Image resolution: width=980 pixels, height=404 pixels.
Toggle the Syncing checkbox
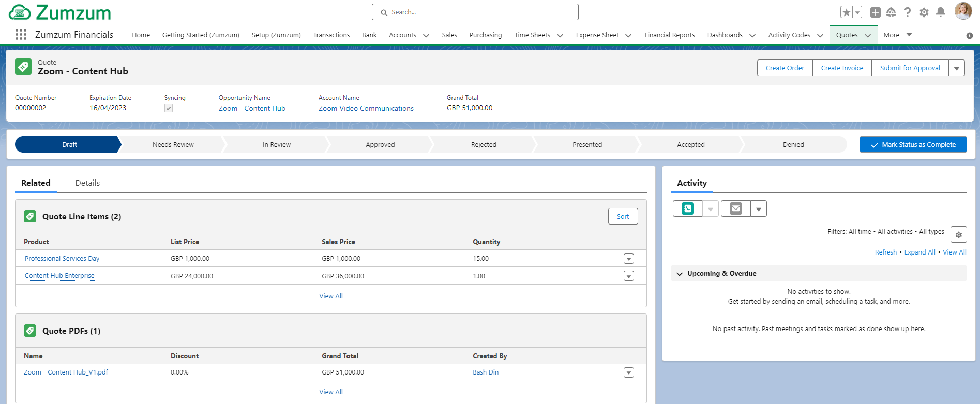tap(169, 108)
